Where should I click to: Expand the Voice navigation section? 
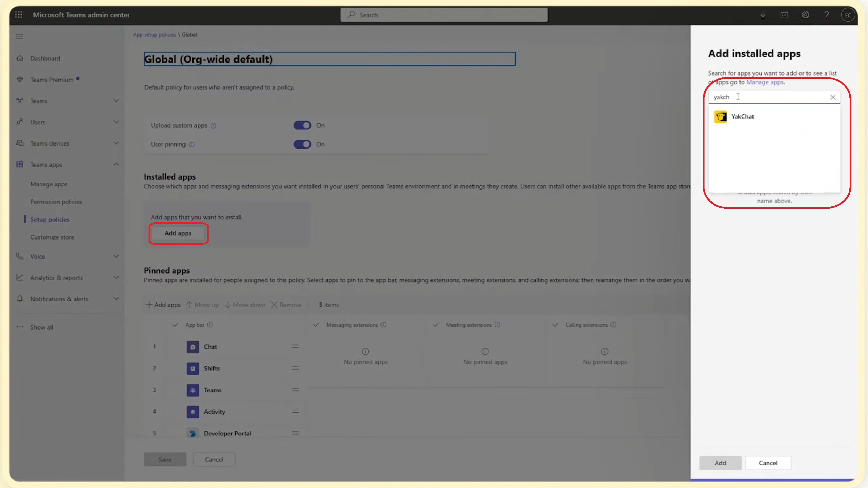pyautogui.click(x=116, y=256)
